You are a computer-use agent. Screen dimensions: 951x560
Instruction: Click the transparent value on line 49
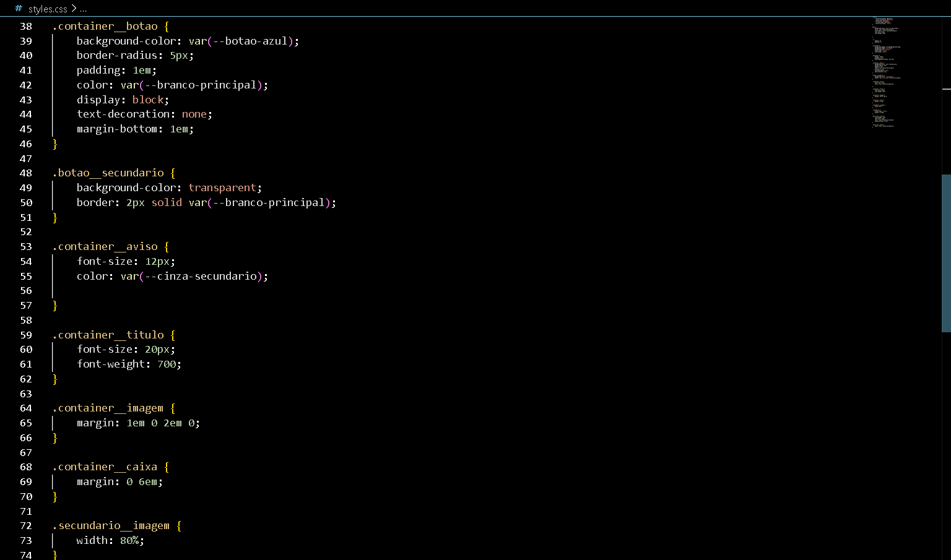pos(222,187)
